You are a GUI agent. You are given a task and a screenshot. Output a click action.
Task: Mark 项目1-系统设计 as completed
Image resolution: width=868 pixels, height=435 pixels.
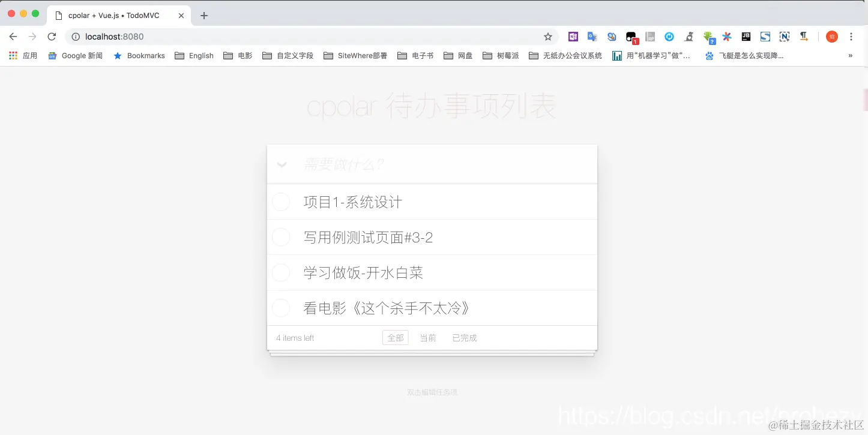[281, 202]
